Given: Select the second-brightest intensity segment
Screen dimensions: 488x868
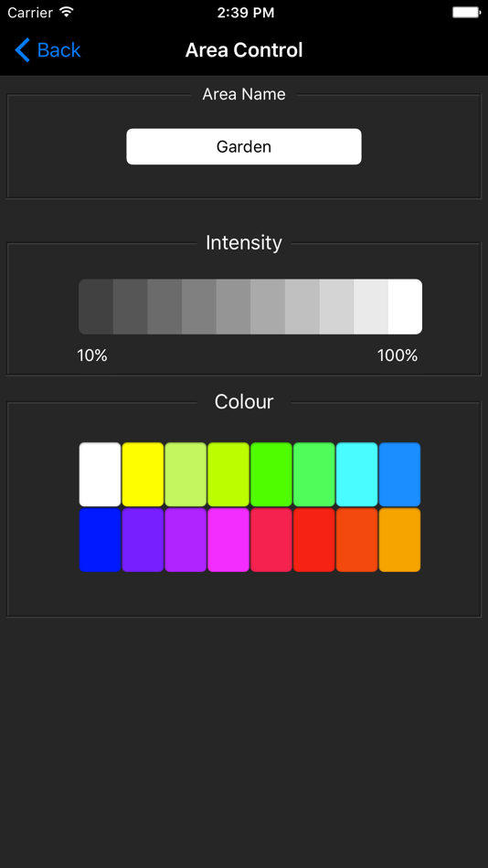Looking at the screenshot, I should (371, 307).
